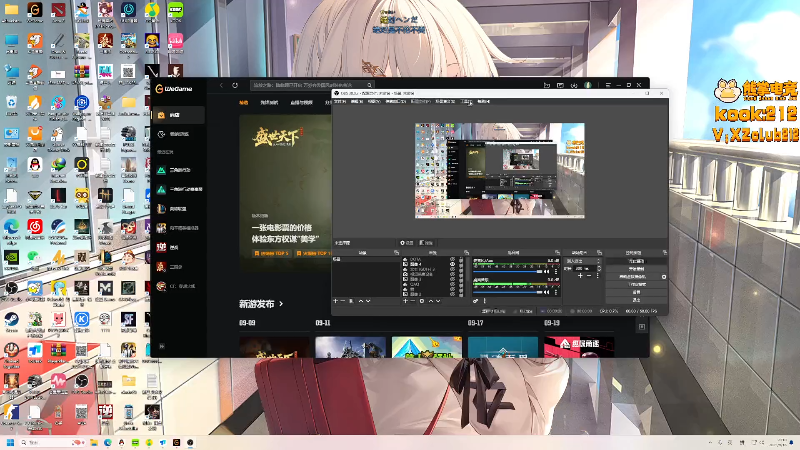
Task: Expand 新游发布 section arrow in WeGame
Action: (x=281, y=304)
